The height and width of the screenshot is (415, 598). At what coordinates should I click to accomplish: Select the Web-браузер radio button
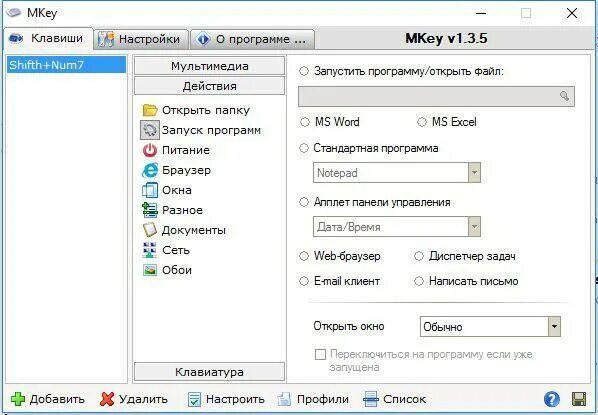(304, 256)
